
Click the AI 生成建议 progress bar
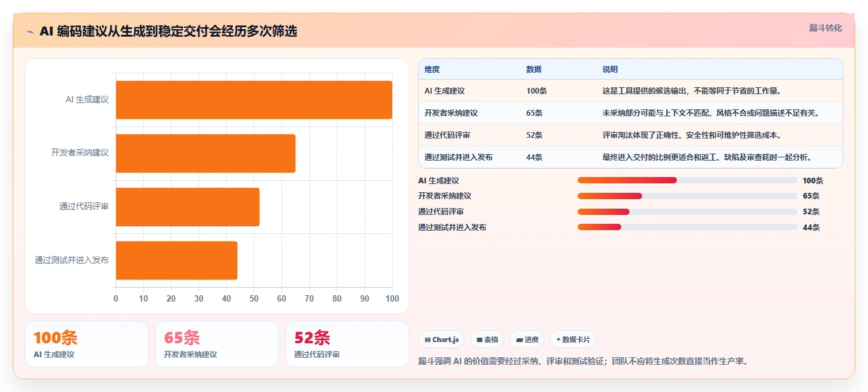687,180
